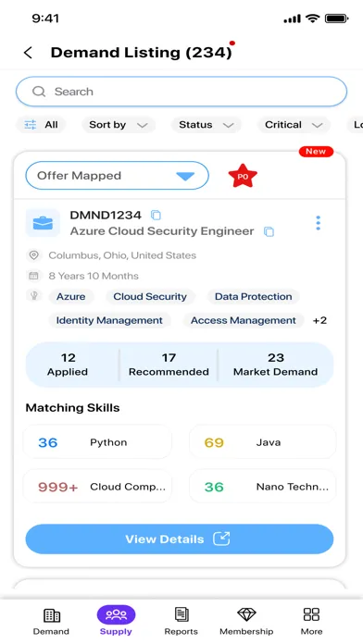
Task: Tap the red New badge
Action: pos(316,152)
